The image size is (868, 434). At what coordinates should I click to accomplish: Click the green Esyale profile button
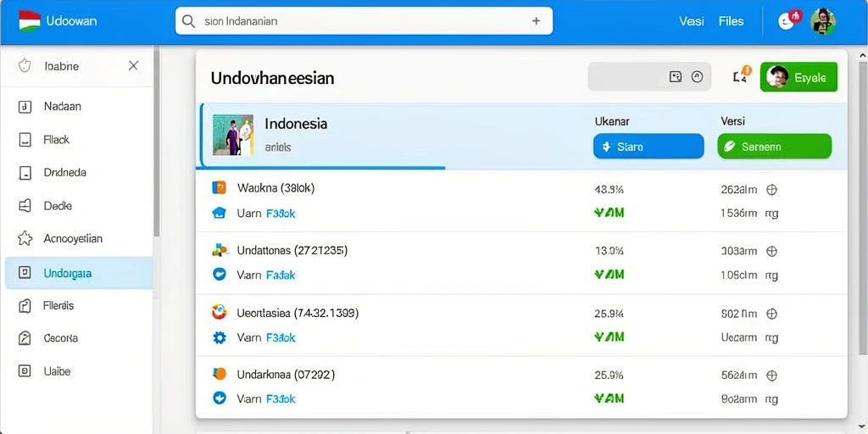point(798,77)
